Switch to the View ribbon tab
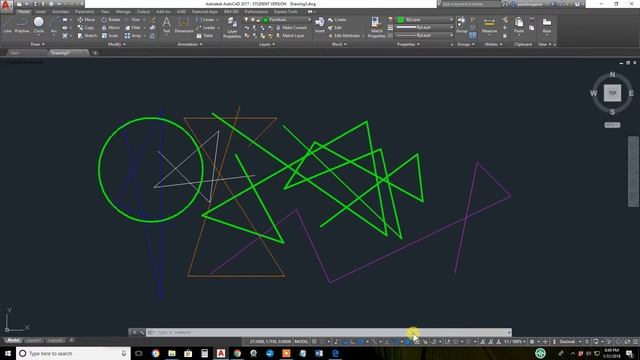This screenshot has height=360, width=640. coord(105,12)
